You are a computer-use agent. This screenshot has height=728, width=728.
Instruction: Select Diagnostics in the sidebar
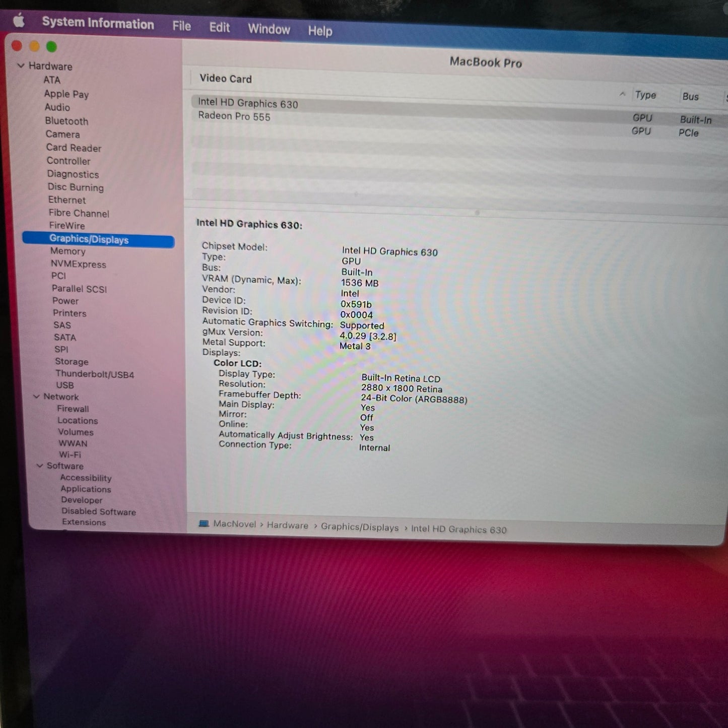tap(73, 174)
